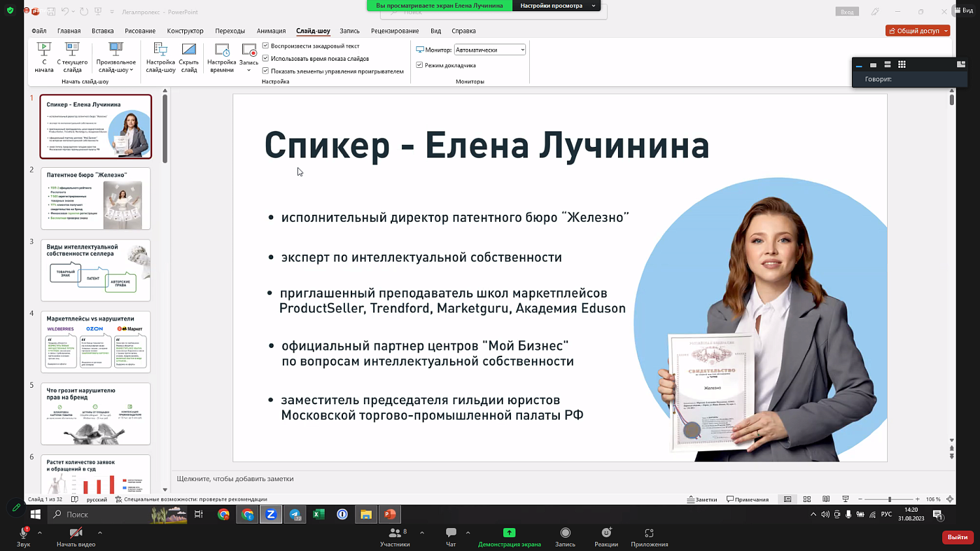Open Zoom Приложения apps
The image size is (980, 551).
(649, 537)
